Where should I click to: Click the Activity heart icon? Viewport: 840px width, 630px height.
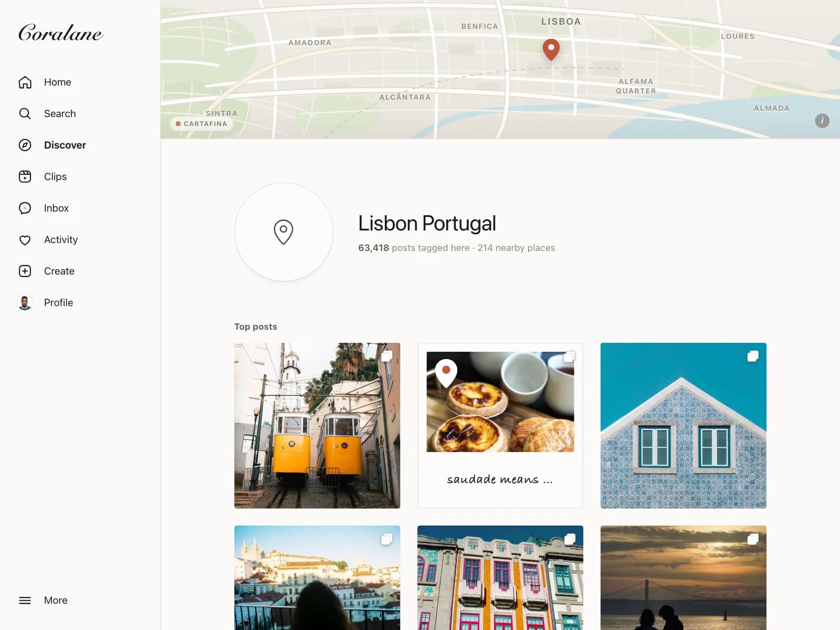click(x=25, y=240)
